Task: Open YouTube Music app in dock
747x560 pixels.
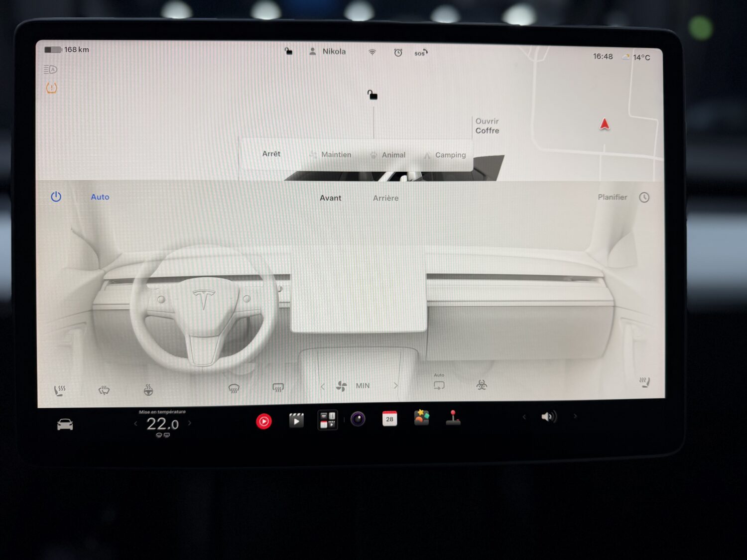Action: pos(264,422)
